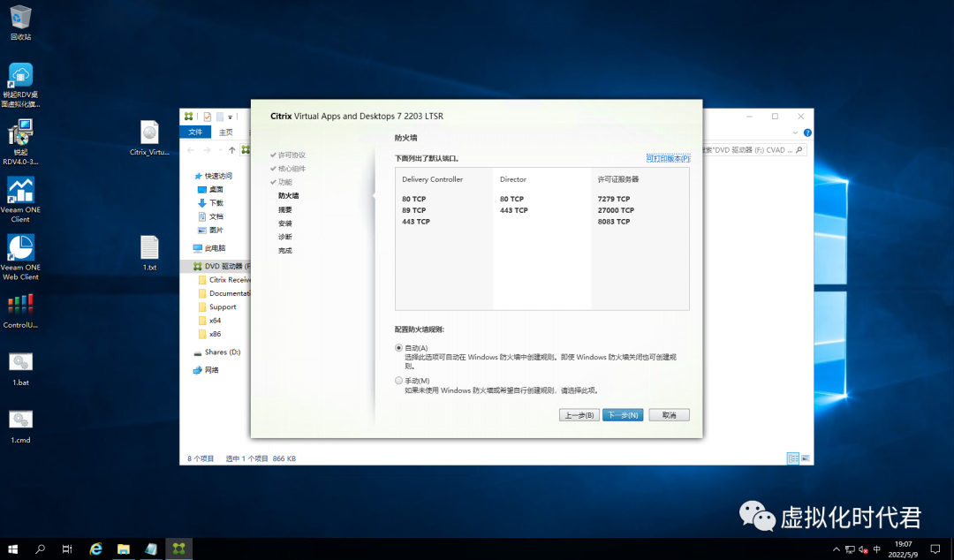Select Automatic firewall rule option
Image resolution: width=954 pixels, height=560 pixels.
point(398,348)
